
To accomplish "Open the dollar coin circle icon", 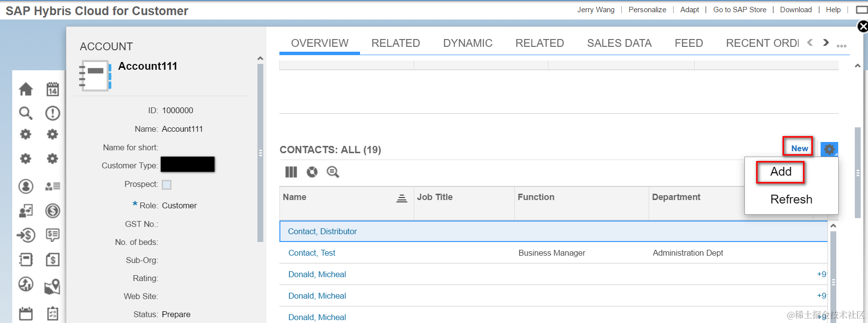I will (53, 211).
